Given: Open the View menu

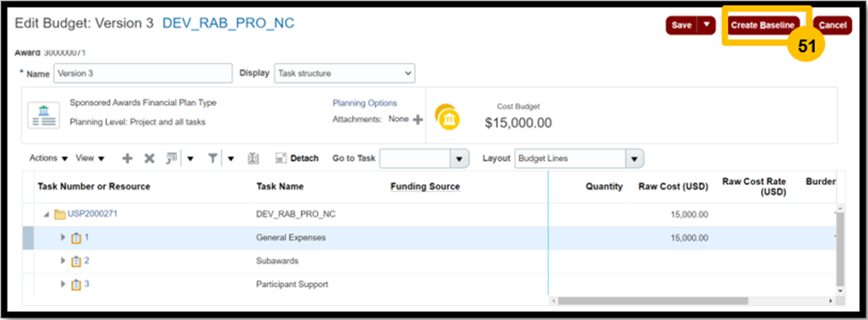Looking at the screenshot, I should coord(90,158).
